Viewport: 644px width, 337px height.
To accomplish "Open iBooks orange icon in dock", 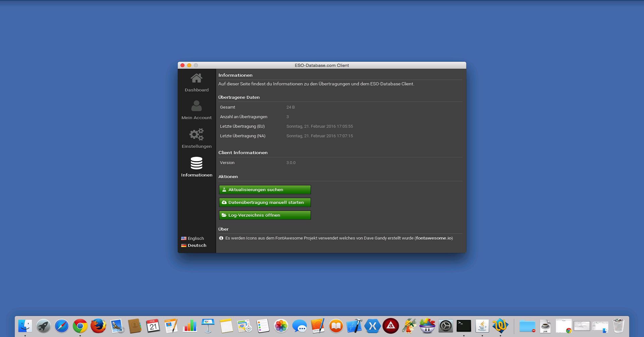I will 336,326.
